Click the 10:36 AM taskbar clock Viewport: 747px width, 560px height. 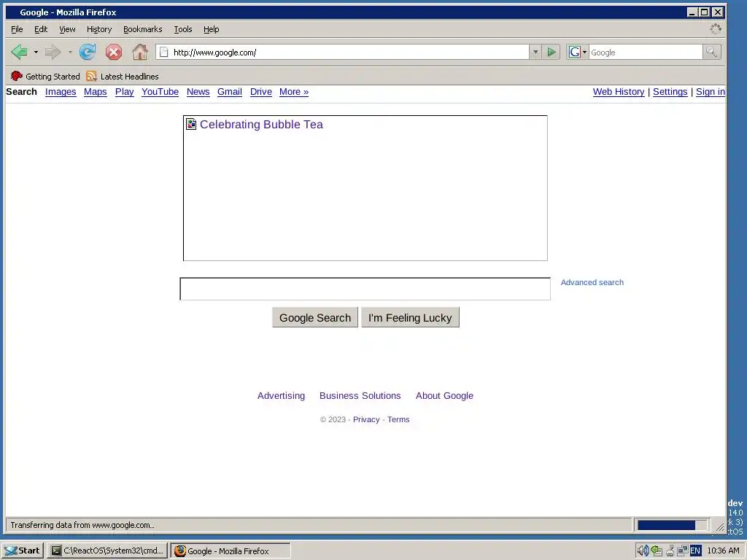tap(723, 551)
